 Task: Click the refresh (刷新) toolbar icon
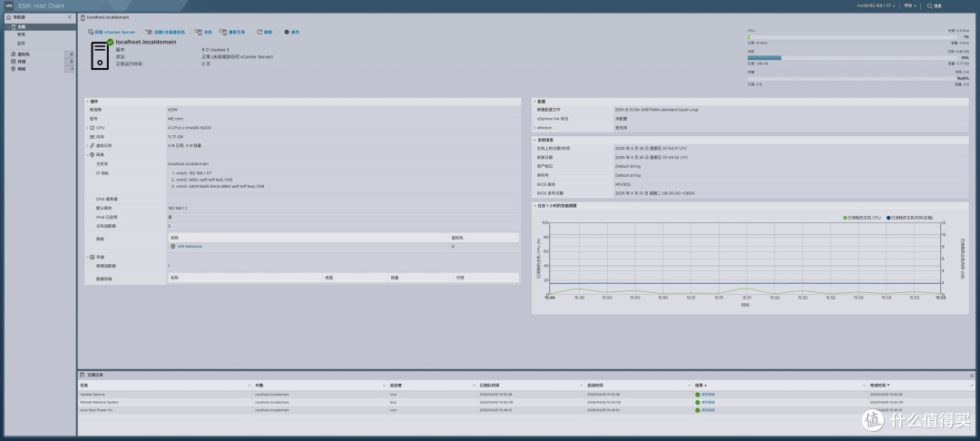click(x=260, y=32)
